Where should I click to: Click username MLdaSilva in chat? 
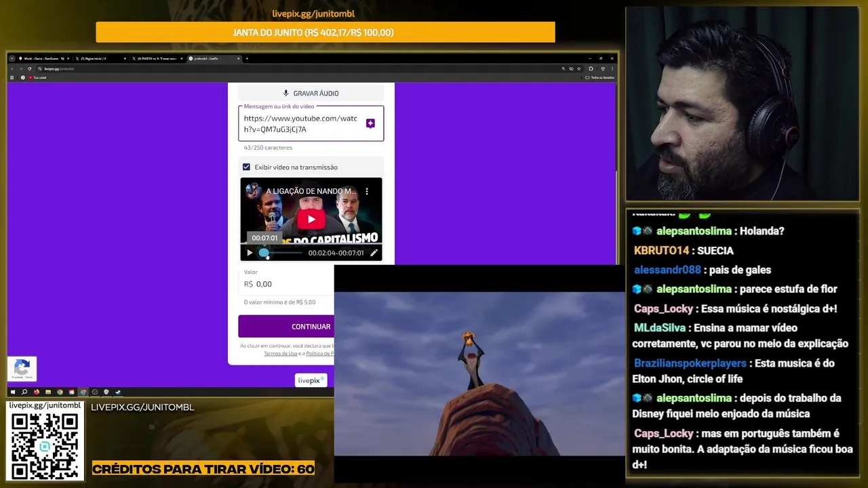tap(660, 328)
